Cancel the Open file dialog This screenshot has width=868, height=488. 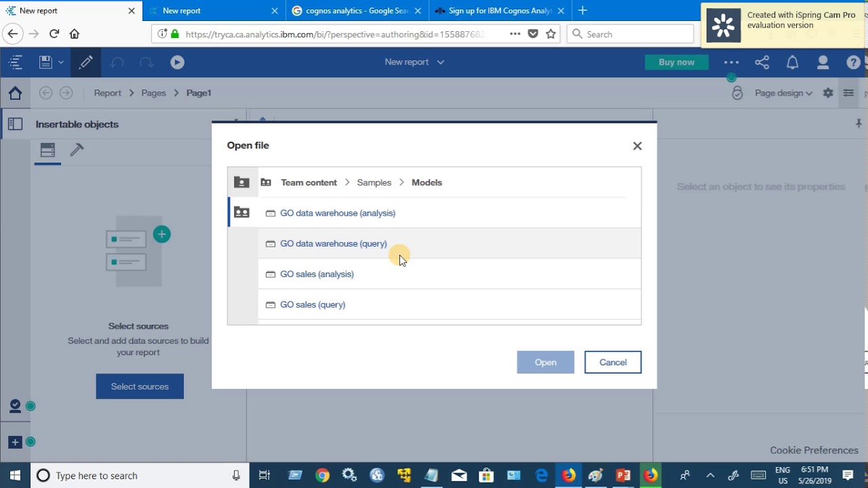coord(613,362)
